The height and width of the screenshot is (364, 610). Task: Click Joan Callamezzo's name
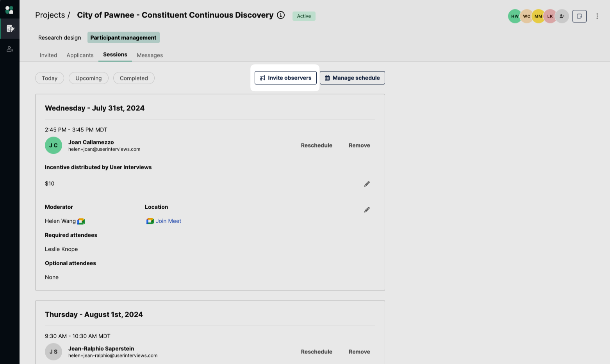tap(91, 142)
